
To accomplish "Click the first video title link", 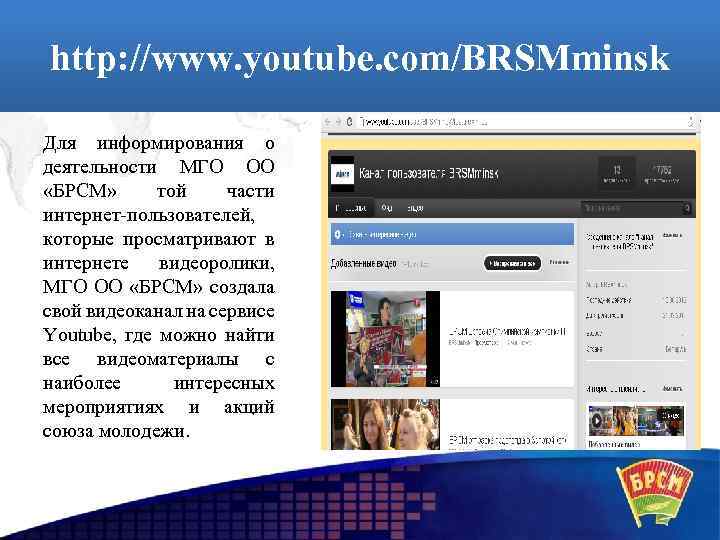I will 507,332.
